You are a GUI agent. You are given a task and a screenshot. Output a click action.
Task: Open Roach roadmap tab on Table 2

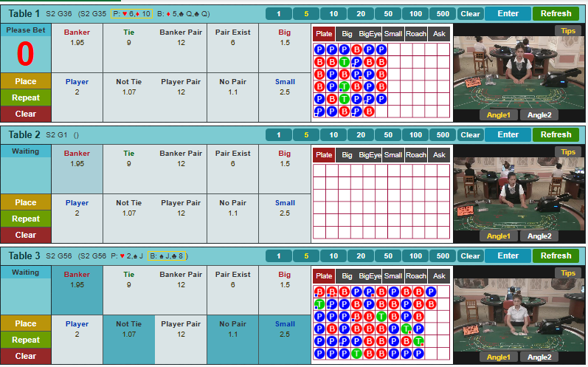(x=416, y=154)
